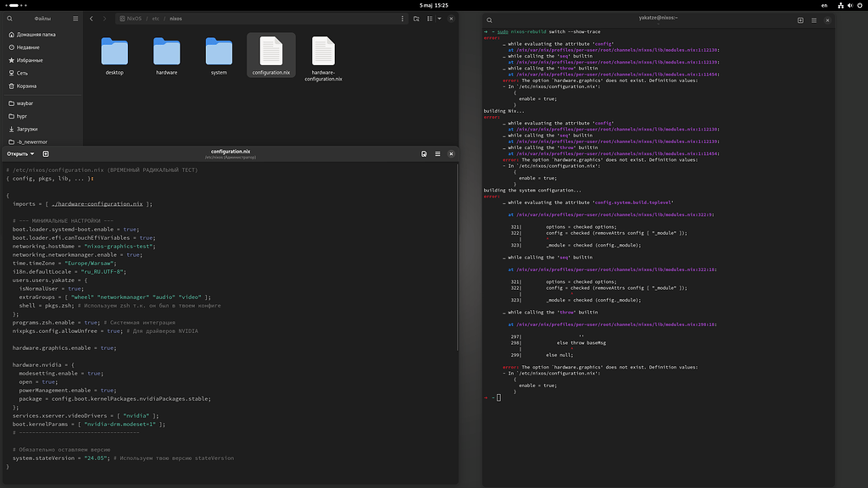This screenshot has height=488, width=868.
Task: Open the kebab menu in the Files window
Action: [402, 18]
